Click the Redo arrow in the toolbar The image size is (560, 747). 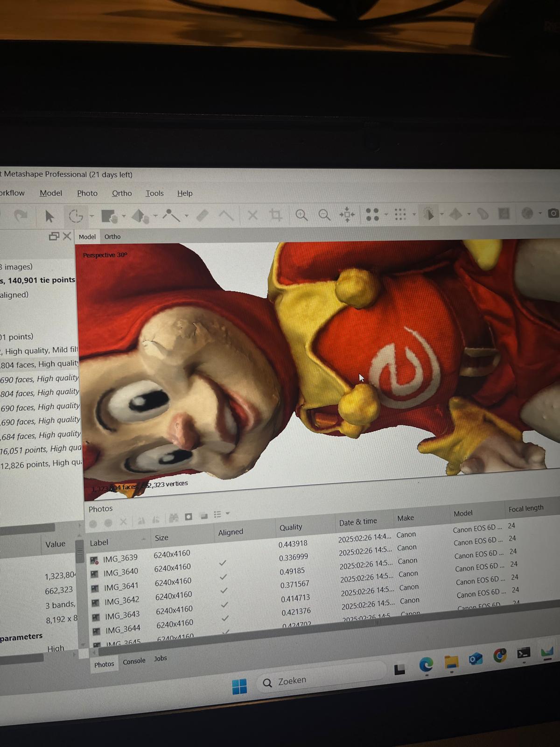pyautogui.click(x=21, y=215)
